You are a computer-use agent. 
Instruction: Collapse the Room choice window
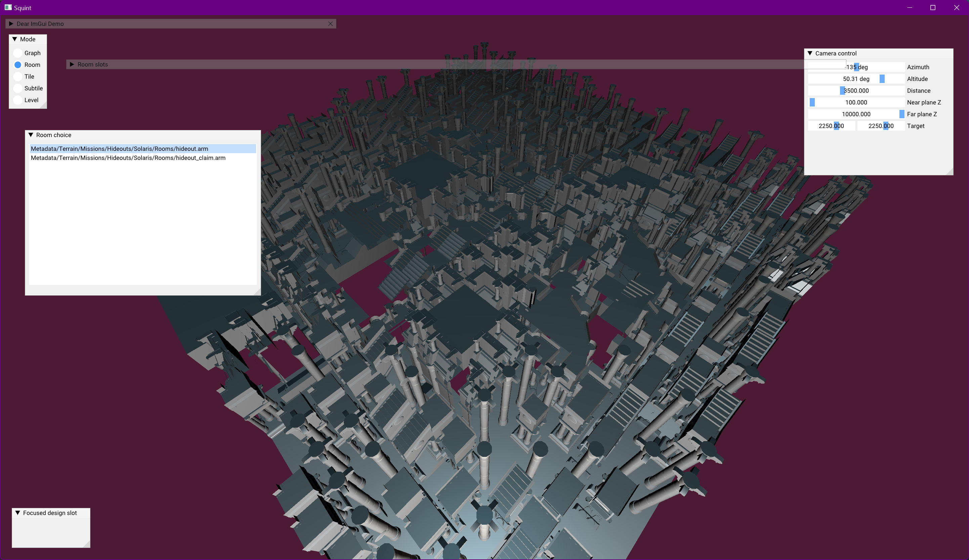[x=31, y=135]
